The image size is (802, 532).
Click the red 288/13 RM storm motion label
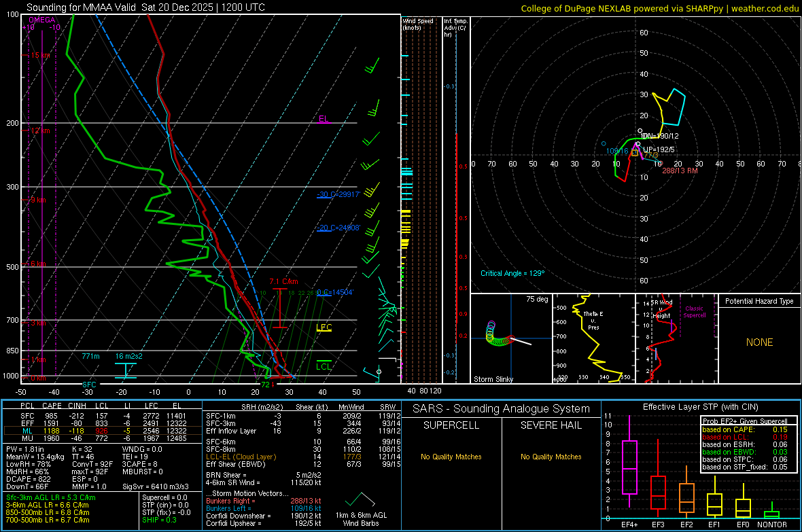680,171
